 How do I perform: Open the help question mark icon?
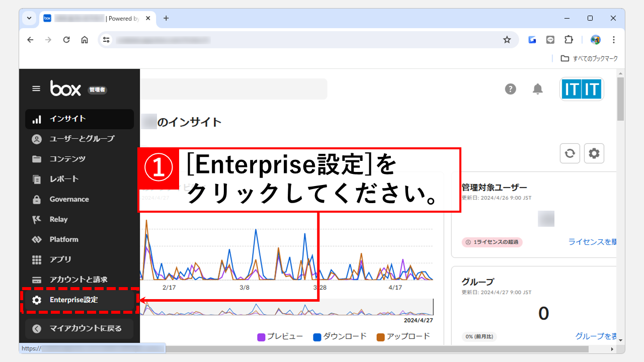[511, 89]
